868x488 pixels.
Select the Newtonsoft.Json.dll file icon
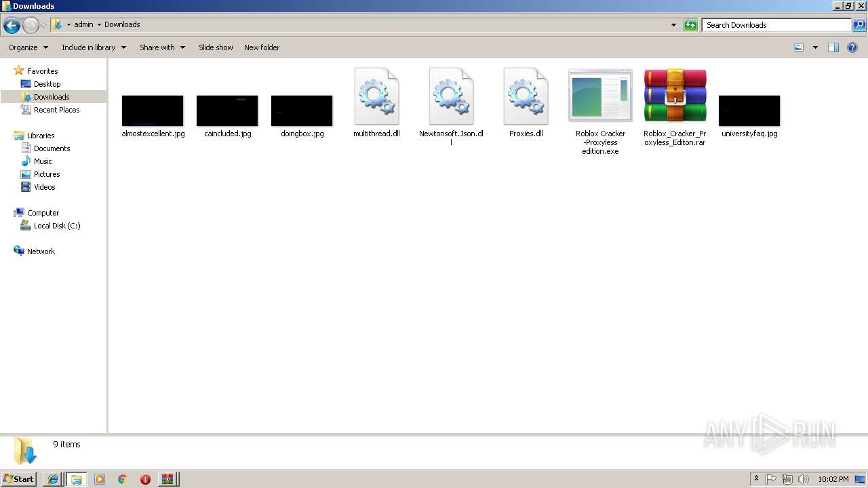[451, 96]
